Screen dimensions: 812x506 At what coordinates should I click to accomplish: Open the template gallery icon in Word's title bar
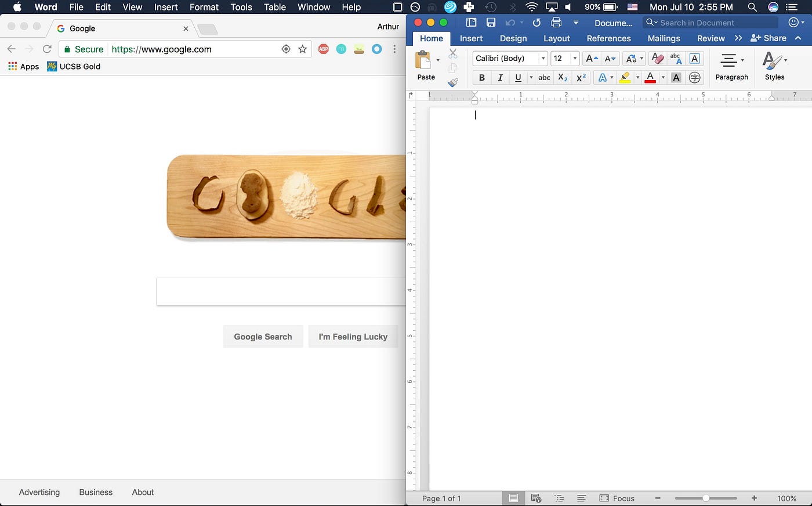tap(472, 23)
